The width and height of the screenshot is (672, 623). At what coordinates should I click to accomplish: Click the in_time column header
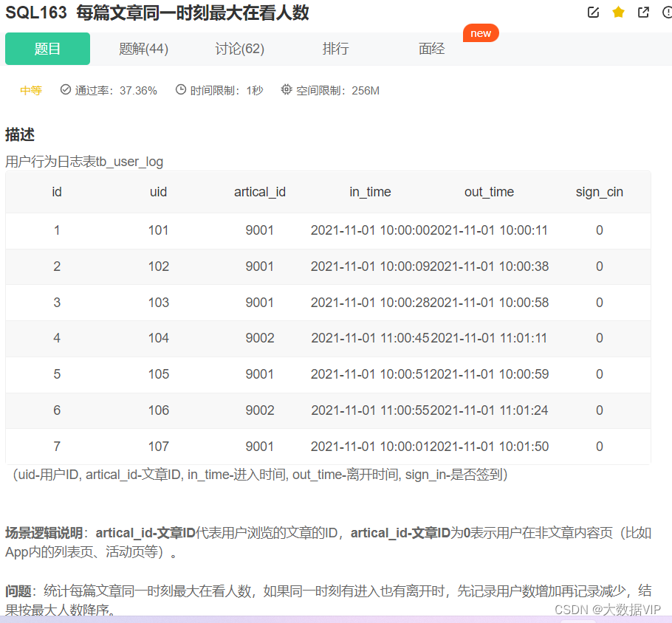(x=370, y=192)
